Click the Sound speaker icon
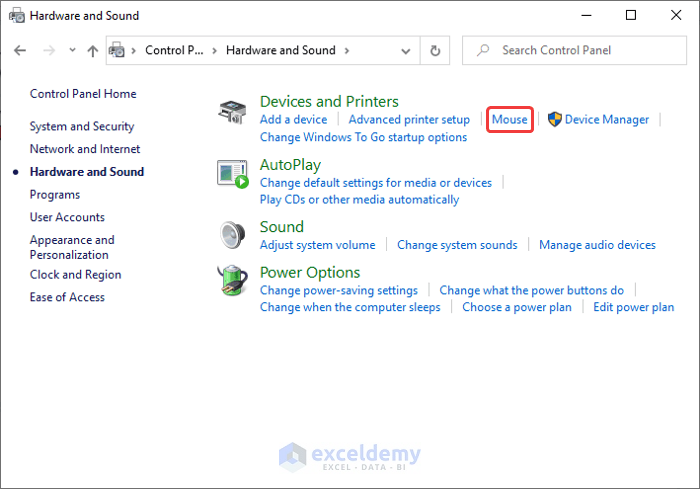Screen dimensions: 700x489 pyautogui.click(x=233, y=235)
